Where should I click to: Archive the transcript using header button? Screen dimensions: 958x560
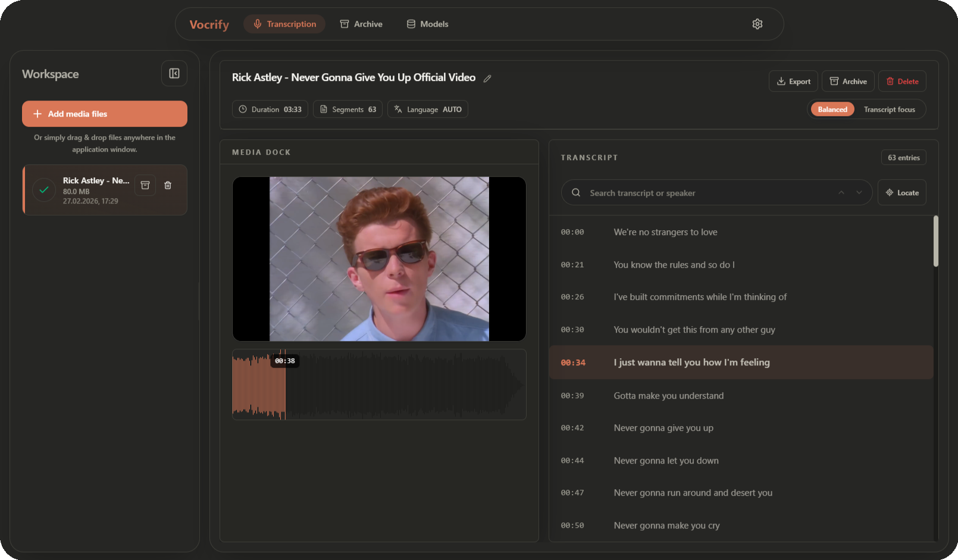848,82
